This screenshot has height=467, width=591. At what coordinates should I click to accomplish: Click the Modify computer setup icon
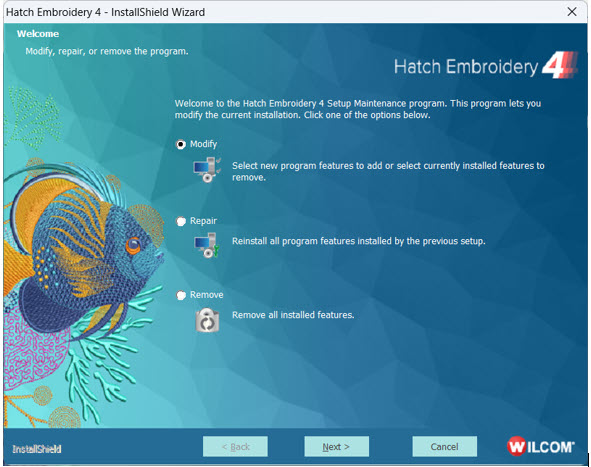tap(207, 170)
